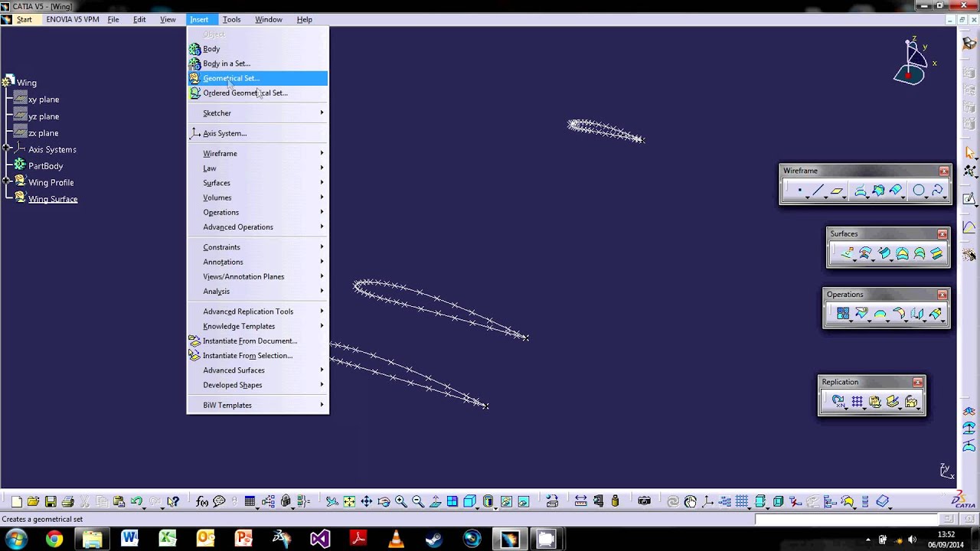This screenshot has height=551, width=980.
Task: Select the Translate tool in Operations toolbar
Action: [916, 314]
